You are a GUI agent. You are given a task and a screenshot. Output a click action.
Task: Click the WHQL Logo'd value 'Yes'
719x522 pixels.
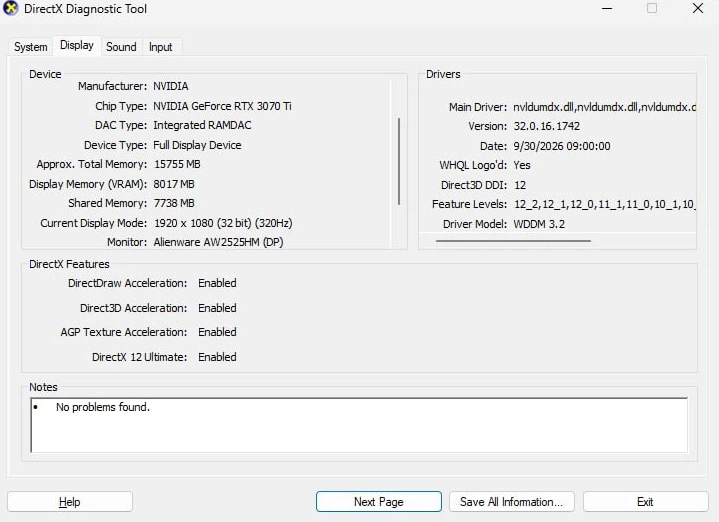tap(522, 165)
